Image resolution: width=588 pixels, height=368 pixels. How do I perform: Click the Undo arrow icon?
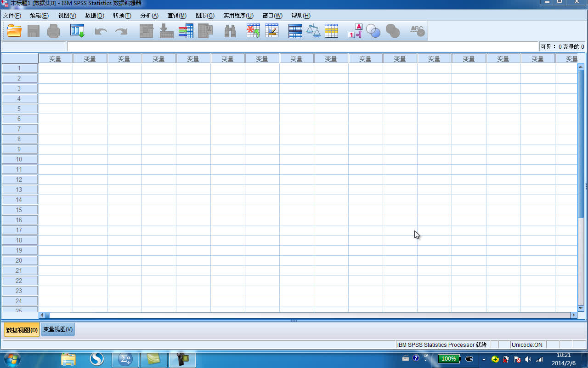tap(101, 31)
